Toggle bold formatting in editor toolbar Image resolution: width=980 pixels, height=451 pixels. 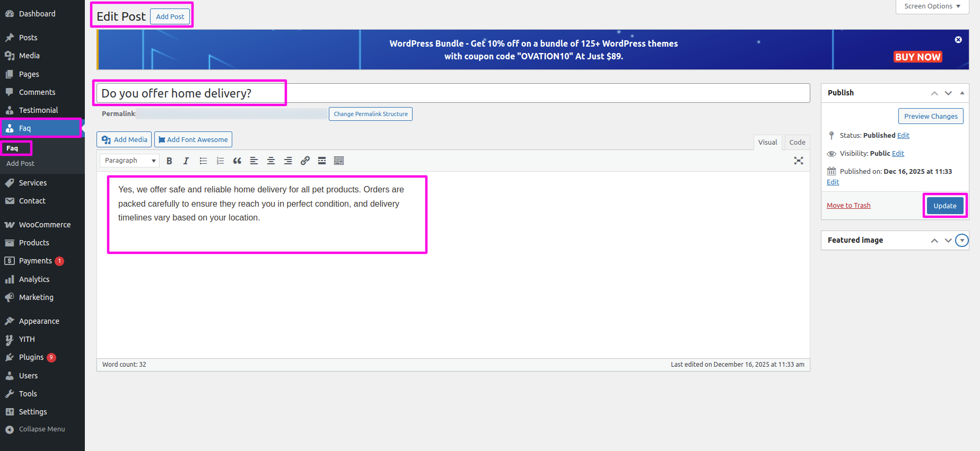click(x=169, y=161)
